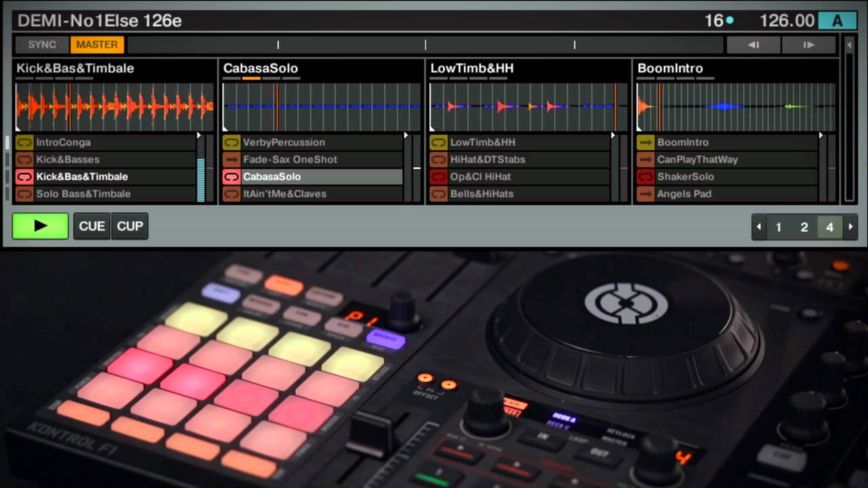This screenshot has width=868, height=488.
Task: Click the deck title DEMI-No1Else 126e
Action: 100,20
